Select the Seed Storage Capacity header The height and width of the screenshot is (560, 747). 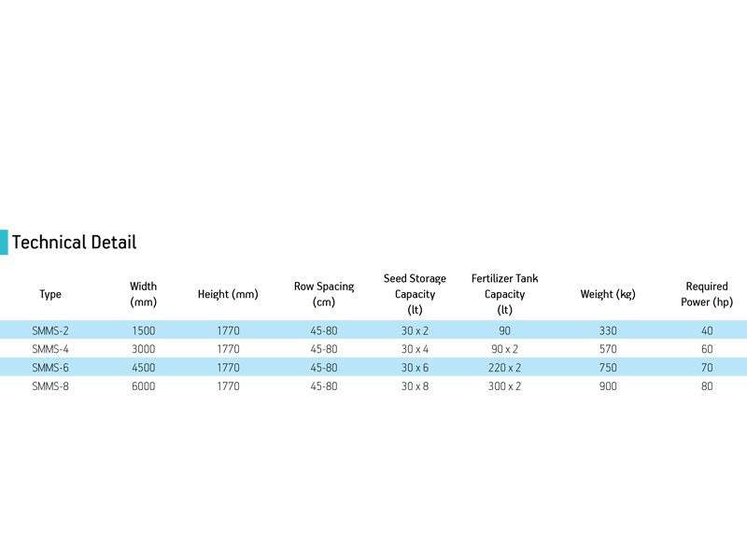tap(415, 294)
